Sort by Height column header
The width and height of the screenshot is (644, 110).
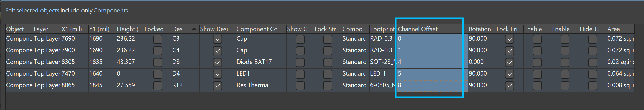click(x=130, y=29)
